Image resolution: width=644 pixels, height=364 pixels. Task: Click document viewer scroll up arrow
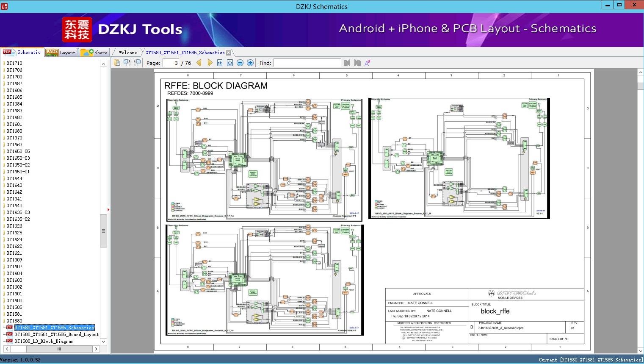[641, 72]
